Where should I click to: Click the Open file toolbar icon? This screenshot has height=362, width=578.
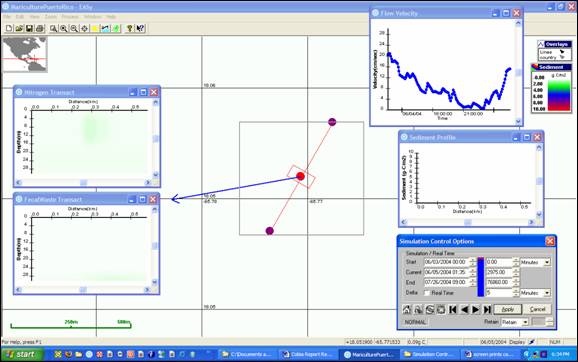click(x=19, y=28)
